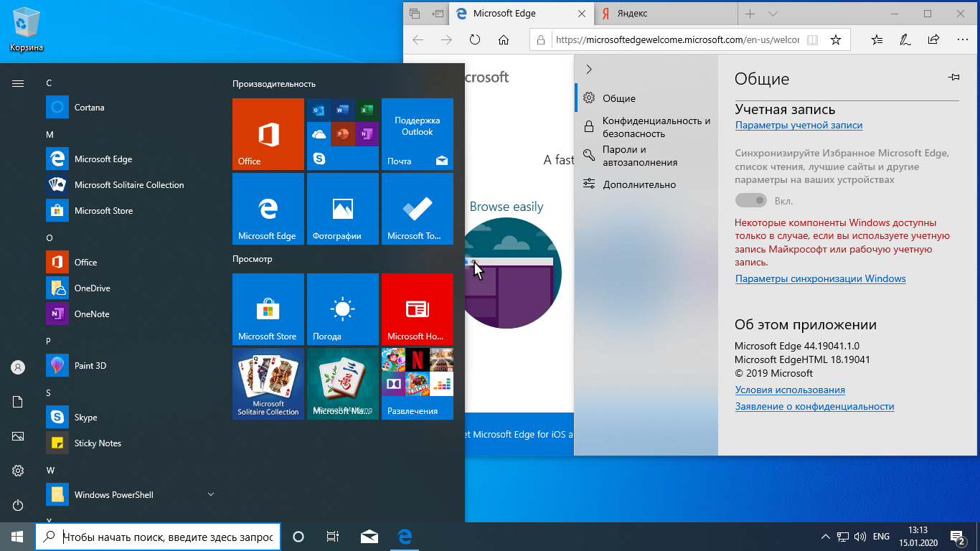The height and width of the screenshot is (551, 980).
Task: Open the red Microsoft News tile
Action: click(418, 309)
